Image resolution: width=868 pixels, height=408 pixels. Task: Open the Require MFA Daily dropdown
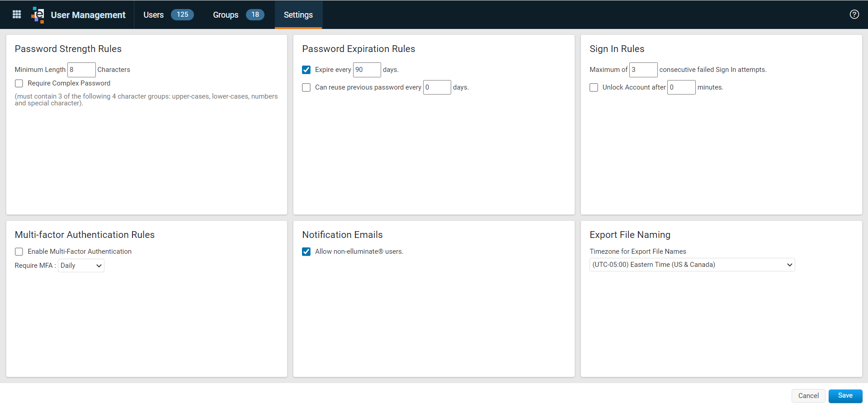point(81,266)
